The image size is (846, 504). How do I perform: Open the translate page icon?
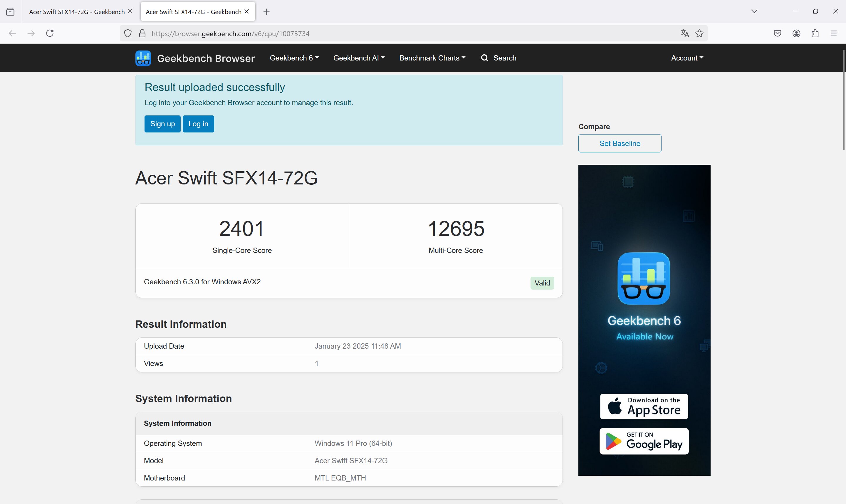tap(685, 33)
